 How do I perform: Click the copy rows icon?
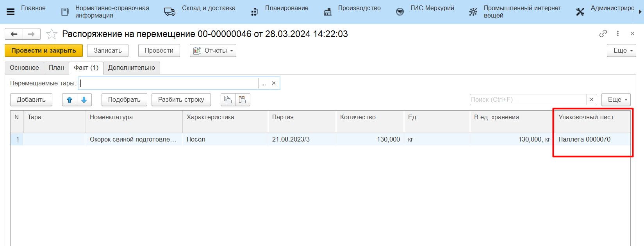click(228, 100)
